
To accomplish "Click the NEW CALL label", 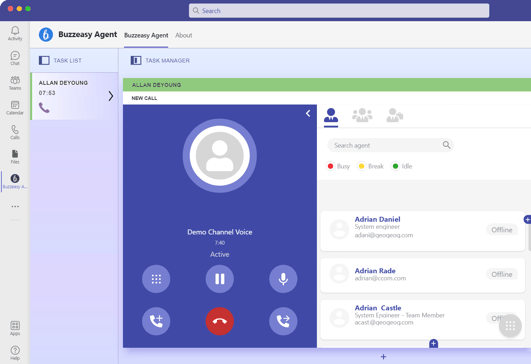I will pyautogui.click(x=144, y=98).
